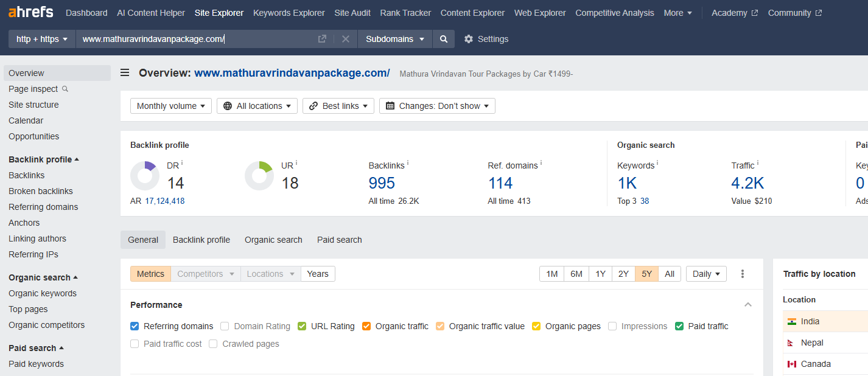The image size is (868, 376).
Task: Click the 995 backlinks count link
Action: 382,183
